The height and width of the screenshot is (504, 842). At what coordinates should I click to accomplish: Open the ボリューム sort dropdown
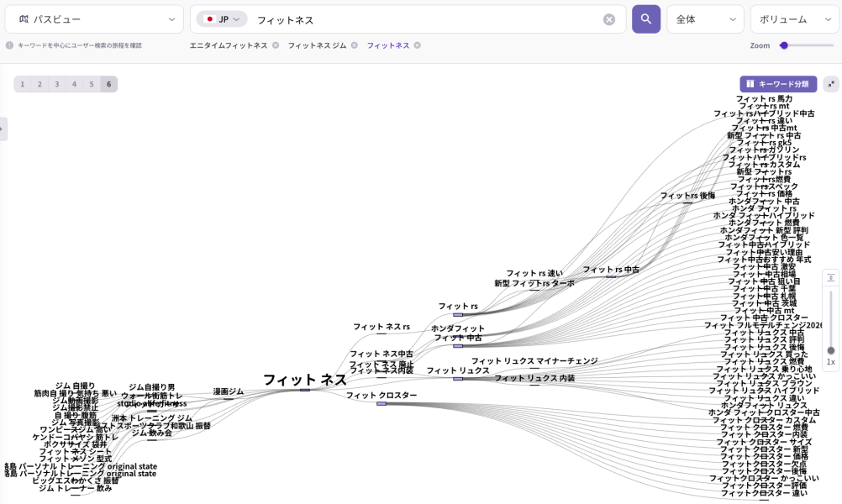pos(793,18)
